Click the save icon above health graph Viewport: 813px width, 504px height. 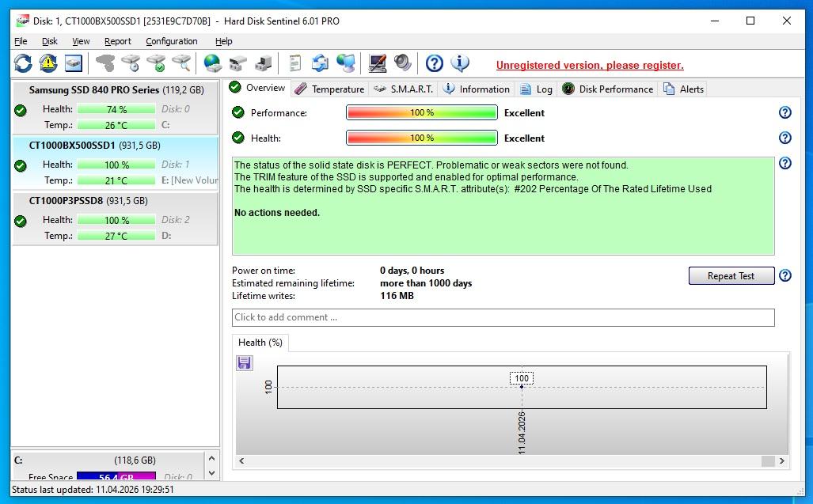pyautogui.click(x=244, y=362)
